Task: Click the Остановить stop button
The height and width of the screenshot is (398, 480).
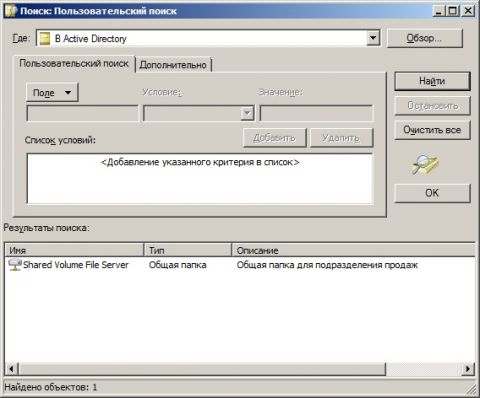Action: click(432, 106)
